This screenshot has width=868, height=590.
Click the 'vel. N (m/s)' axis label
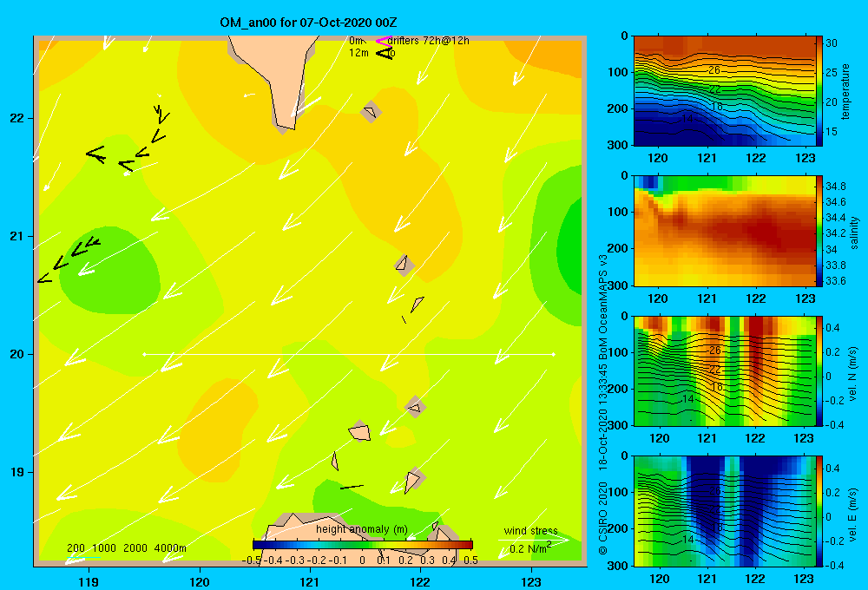pyautogui.click(x=852, y=374)
